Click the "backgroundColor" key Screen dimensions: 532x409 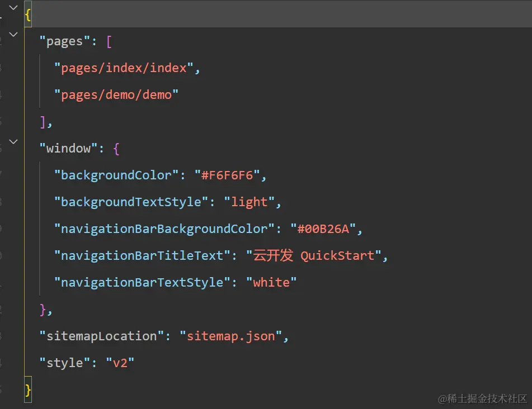[116, 175]
